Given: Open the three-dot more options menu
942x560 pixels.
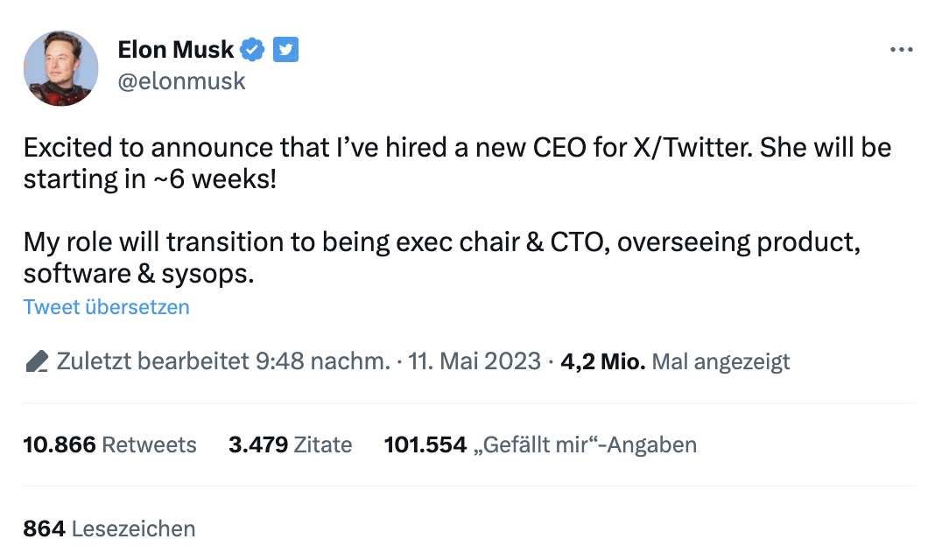Looking at the screenshot, I should click(901, 50).
